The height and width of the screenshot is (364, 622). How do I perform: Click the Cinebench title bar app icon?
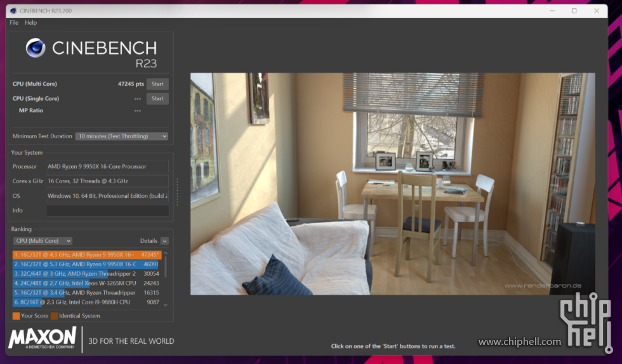pyautogui.click(x=13, y=11)
